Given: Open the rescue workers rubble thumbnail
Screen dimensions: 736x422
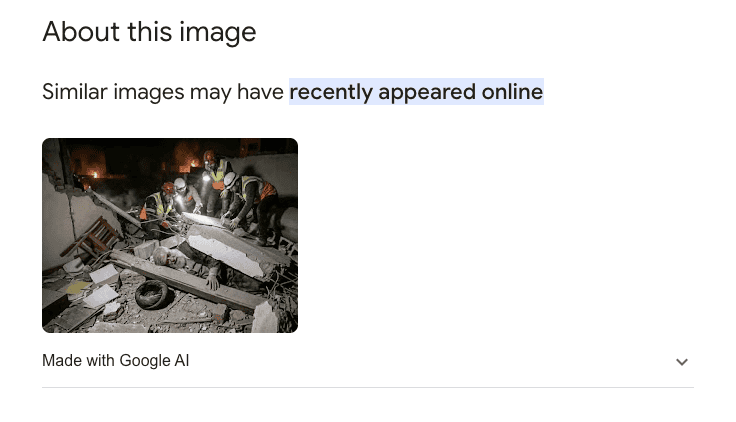Looking at the screenshot, I should 170,235.
